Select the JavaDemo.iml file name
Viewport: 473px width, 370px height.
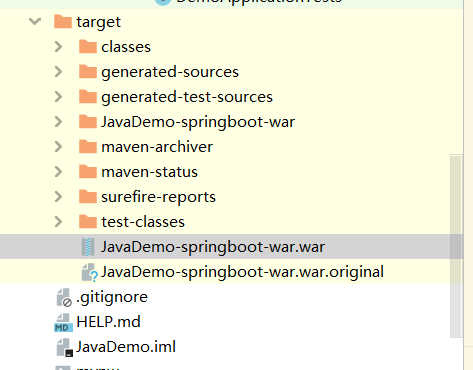(x=126, y=347)
